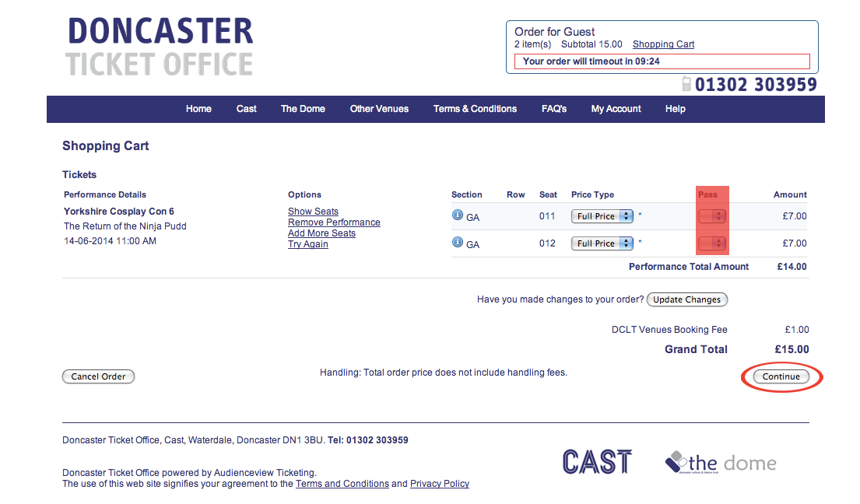Click the Continue button
The width and height of the screenshot is (860, 504).
781,376
